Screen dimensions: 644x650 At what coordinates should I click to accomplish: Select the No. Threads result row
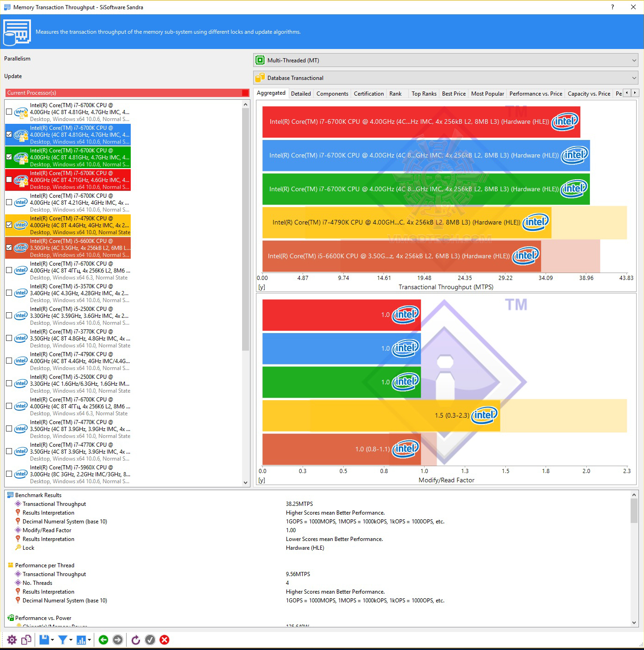point(318,583)
